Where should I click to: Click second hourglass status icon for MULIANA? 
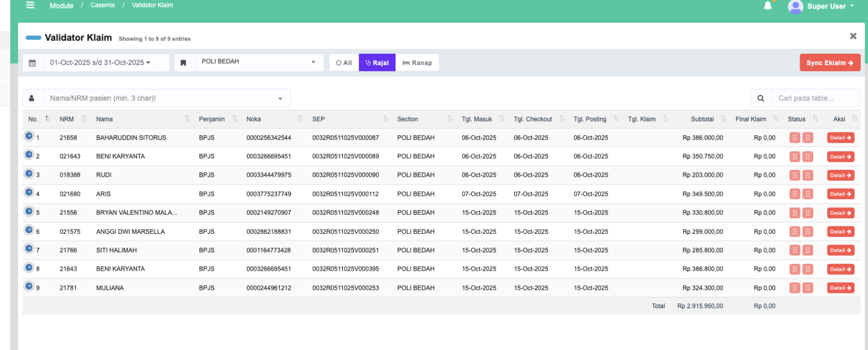[x=808, y=288]
